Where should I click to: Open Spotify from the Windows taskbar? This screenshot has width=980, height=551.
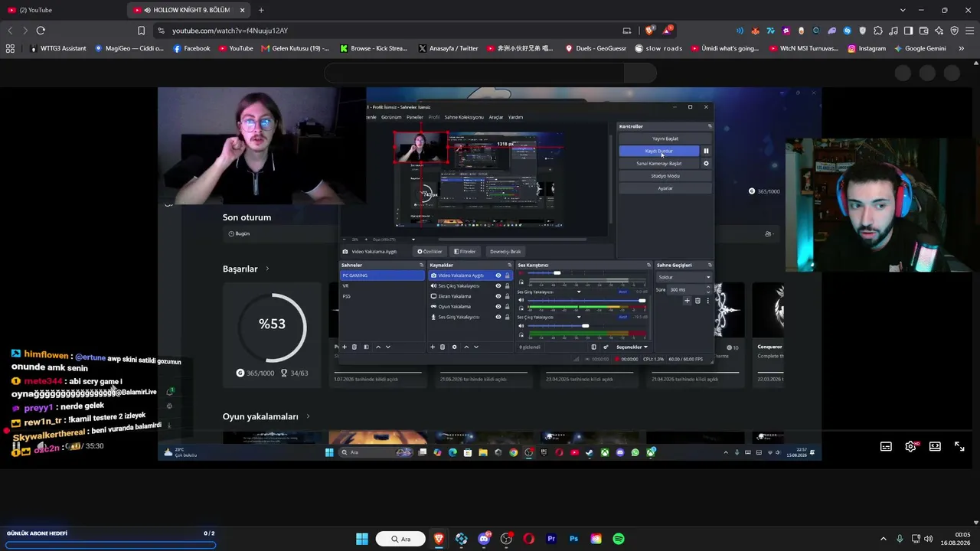click(619, 539)
